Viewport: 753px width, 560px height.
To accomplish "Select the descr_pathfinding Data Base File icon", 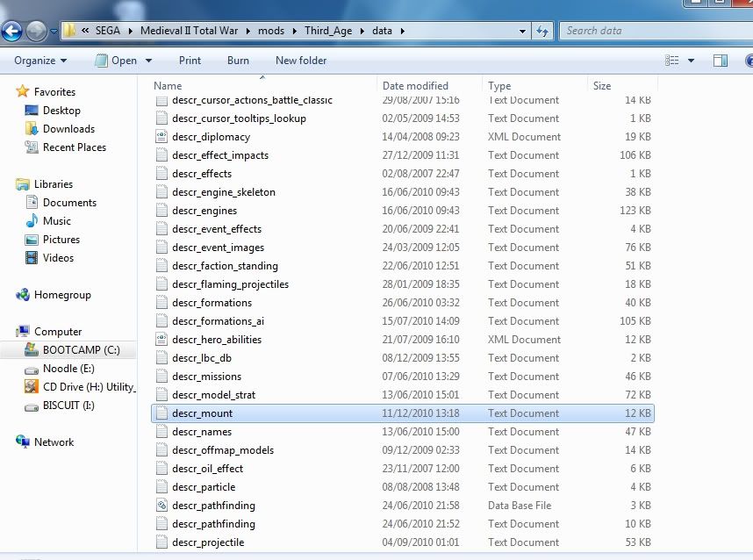I will point(161,506).
